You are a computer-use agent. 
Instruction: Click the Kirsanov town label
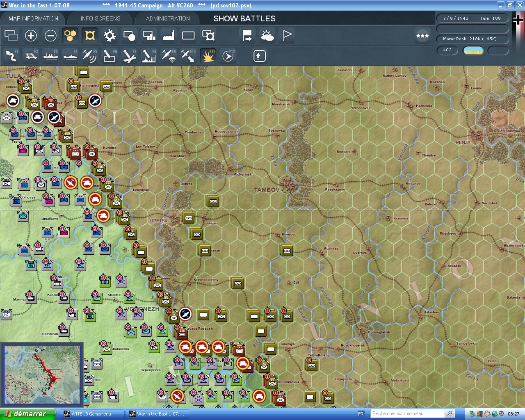click(x=413, y=183)
